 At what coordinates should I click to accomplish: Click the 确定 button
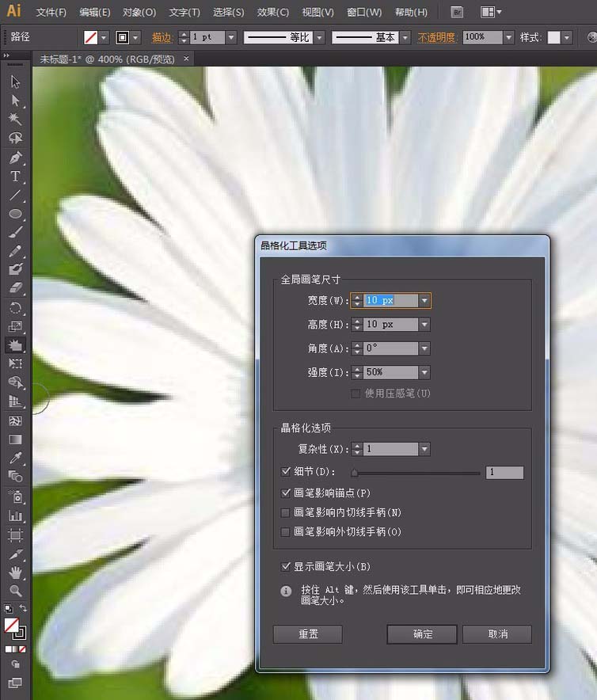pos(422,634)
